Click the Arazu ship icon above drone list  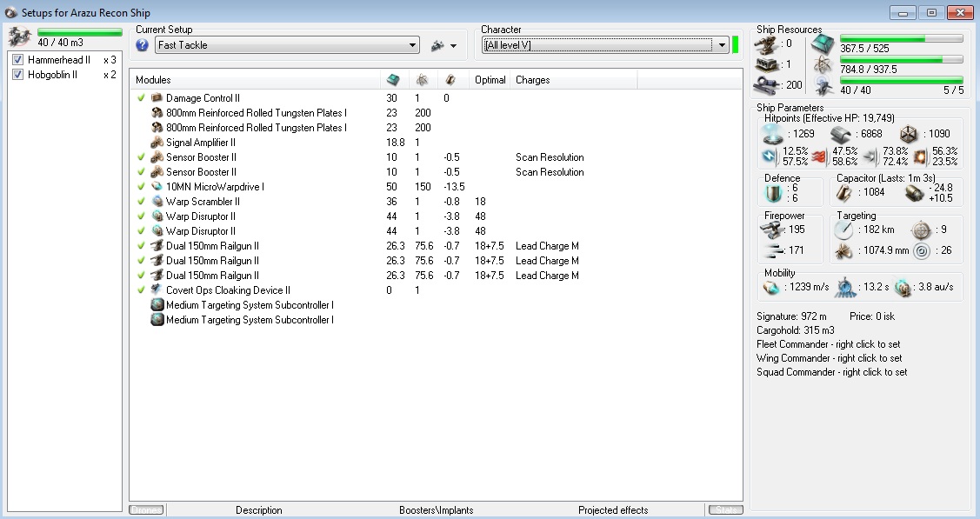point(20,37)
